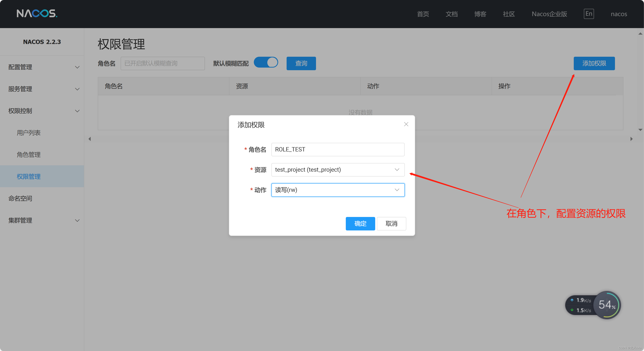
Task: Click the horizontal scroll left arrow
Action: pos(90,139)
